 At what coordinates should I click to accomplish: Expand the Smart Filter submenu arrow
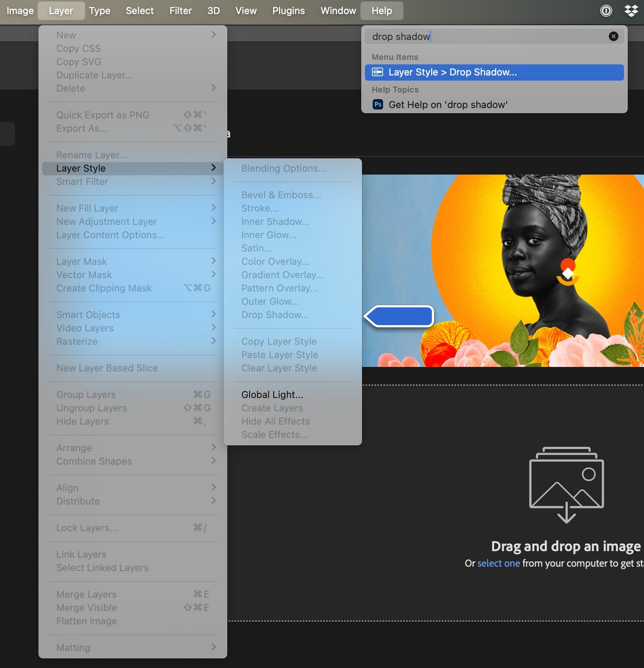pyautogui.click(x=214, y=181)
